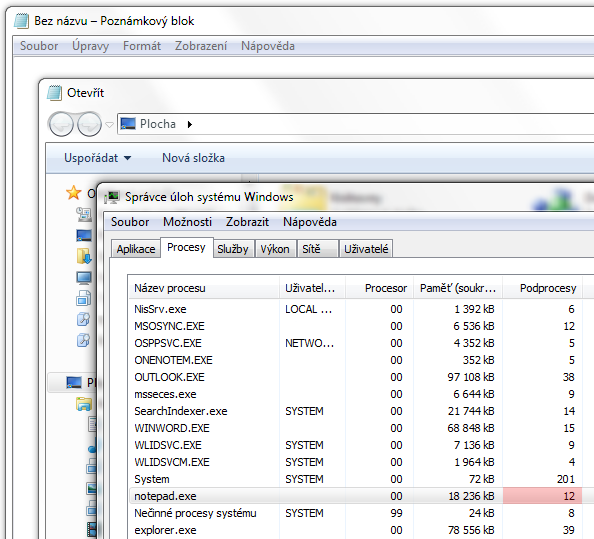Click the NETWO... user cell of OSPPSVC.EXE

point(310,343)
